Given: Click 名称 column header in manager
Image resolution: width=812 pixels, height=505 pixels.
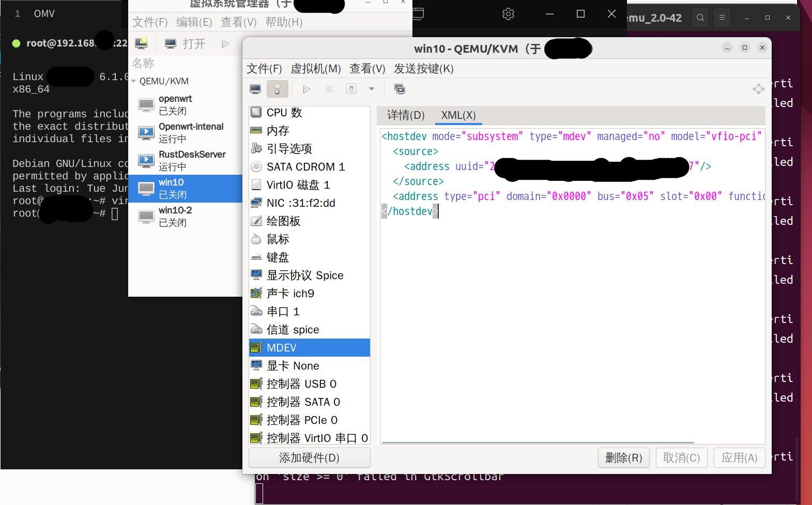Looking at the screenshot, I should click(x=143, y=64).
